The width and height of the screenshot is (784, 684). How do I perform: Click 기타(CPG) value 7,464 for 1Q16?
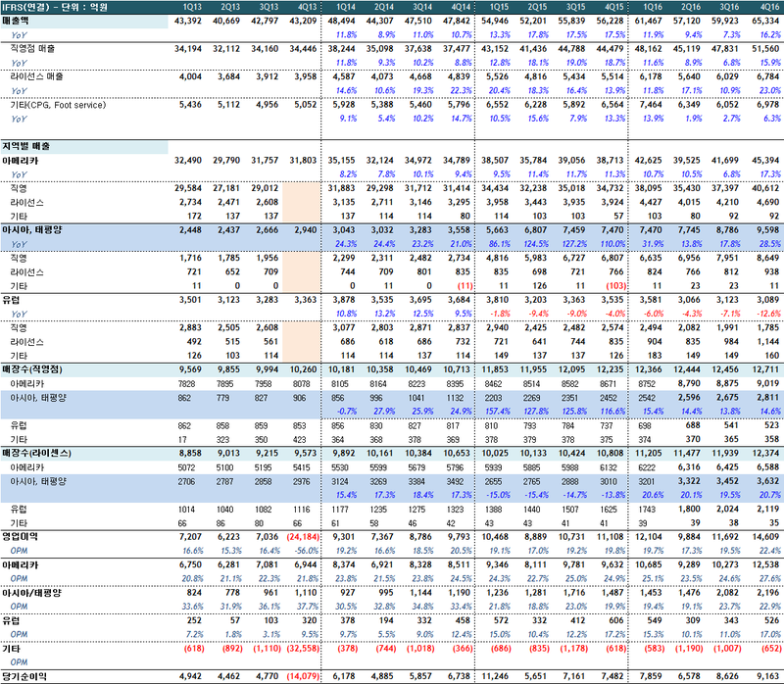651,105
